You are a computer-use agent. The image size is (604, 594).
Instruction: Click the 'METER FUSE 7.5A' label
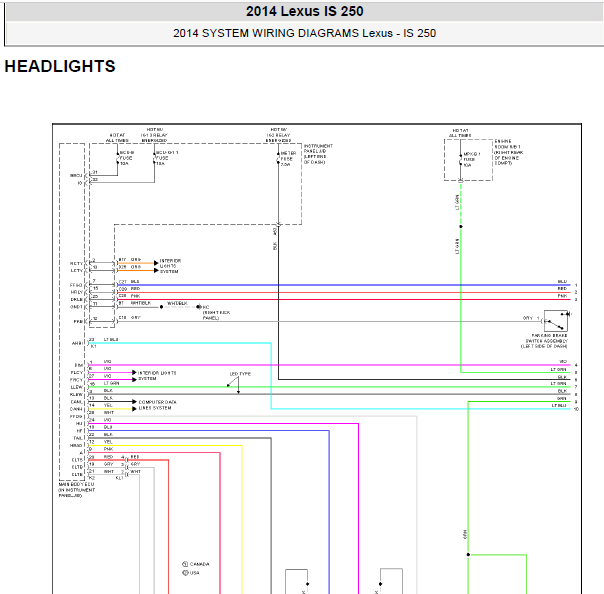coord(288,159)
